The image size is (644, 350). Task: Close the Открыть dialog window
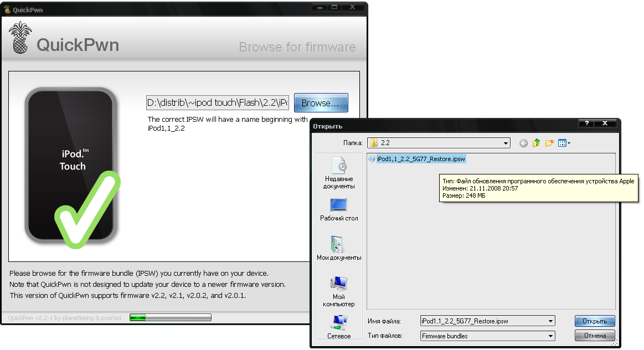605,123
